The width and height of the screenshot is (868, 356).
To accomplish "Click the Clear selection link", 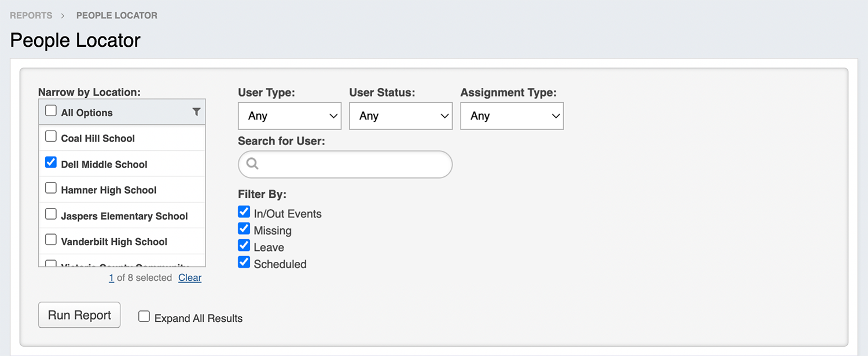I will [190, 278].
